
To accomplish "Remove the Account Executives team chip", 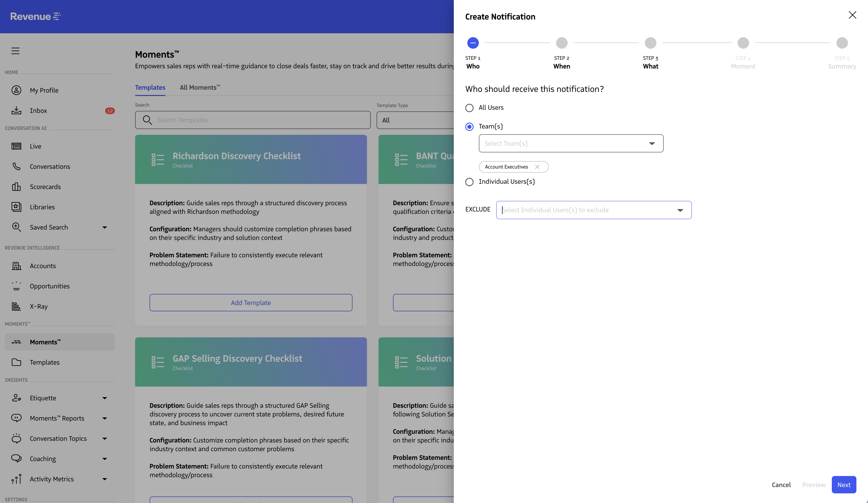I will click(537, 167).
